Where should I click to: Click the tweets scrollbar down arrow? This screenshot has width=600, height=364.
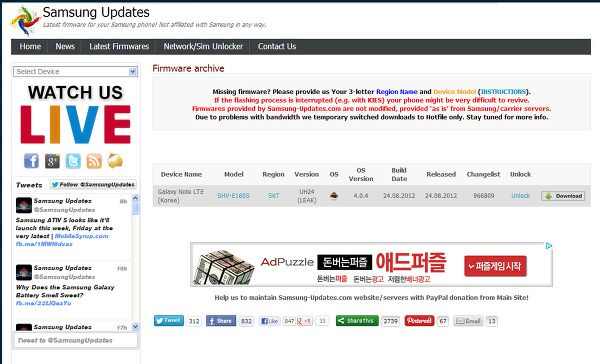pyautogui.click(x=135, y=326)
